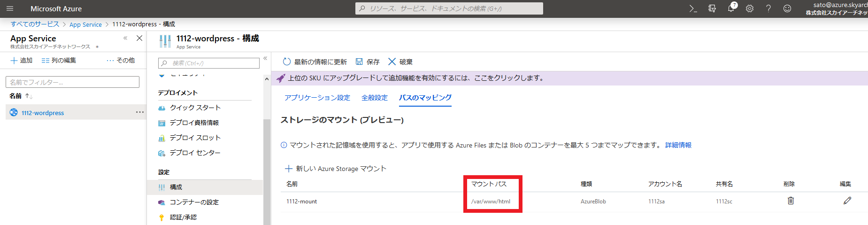
Task: Open コンテナーの設定 menu item
Action: pyautogui.click(x=194, y=202)
